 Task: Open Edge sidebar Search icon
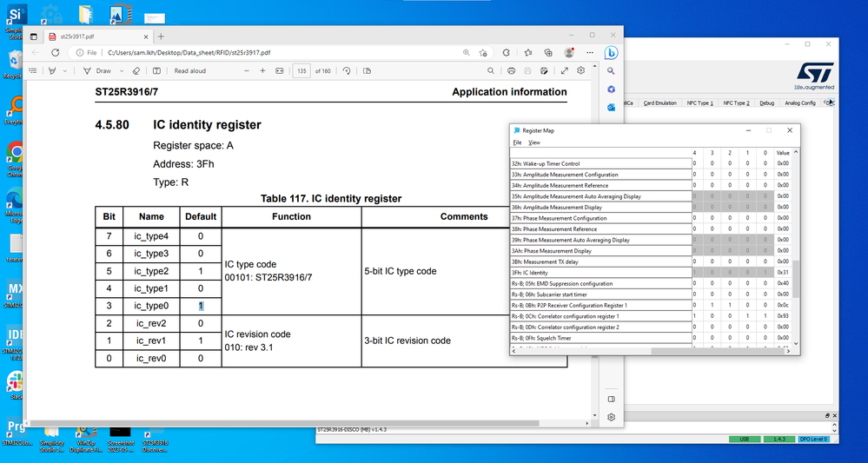[x=611, y=71]
